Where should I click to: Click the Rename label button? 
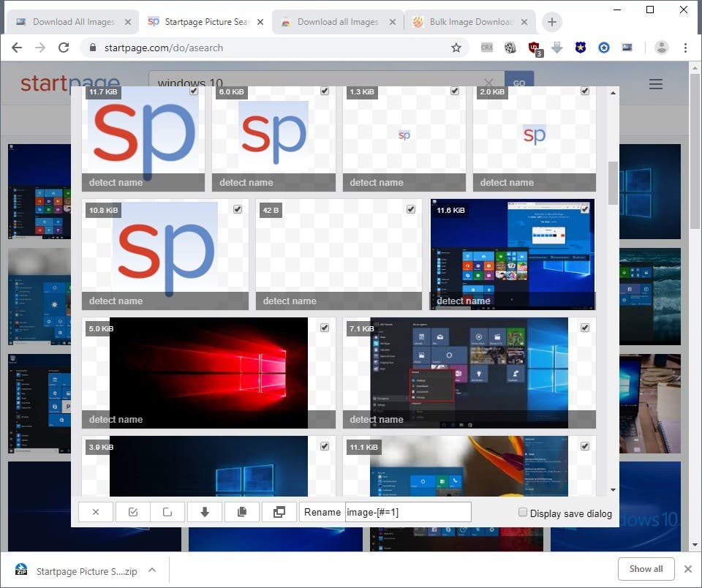tap(322, 512)
